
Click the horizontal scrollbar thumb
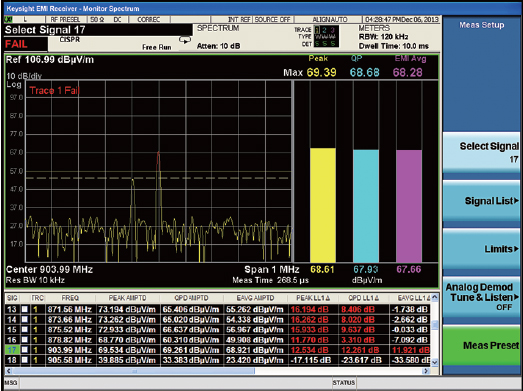[x=133, y=371]
